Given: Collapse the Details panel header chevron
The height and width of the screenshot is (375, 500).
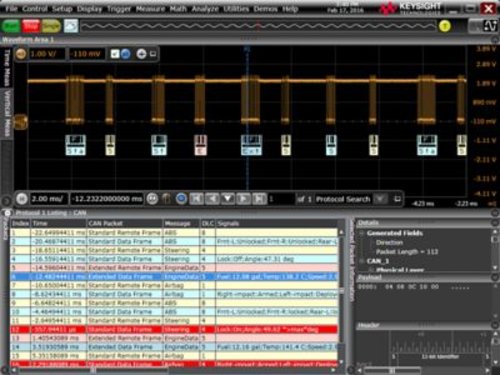Looking at the screenshot, I should point(495,223).
